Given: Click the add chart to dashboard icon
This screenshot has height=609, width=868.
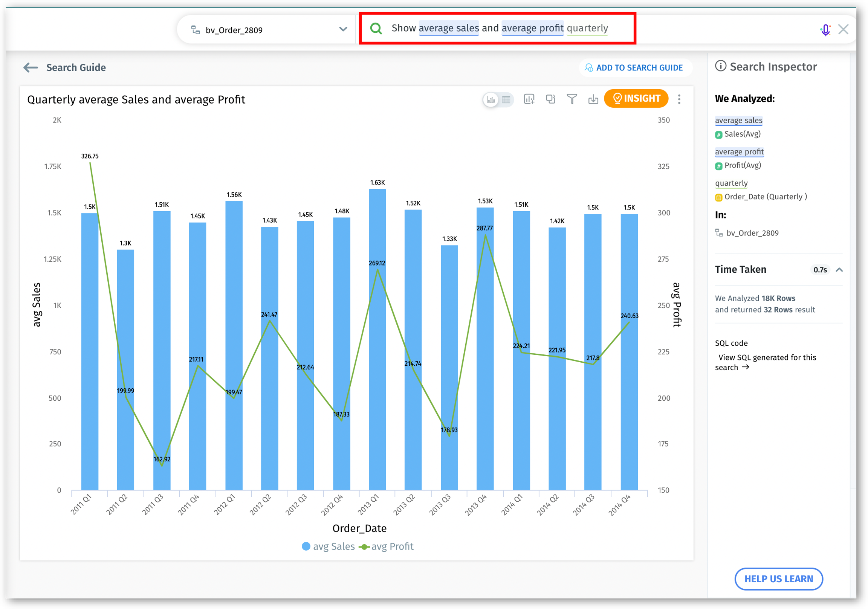Looking at the screenshot, I should tap(529, 99).
